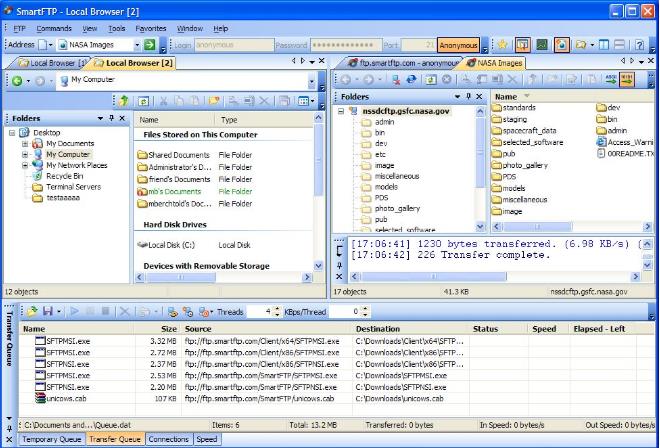Toggle the binary transfer mode icon
The image size is (660, 448).
click(627, 80)
